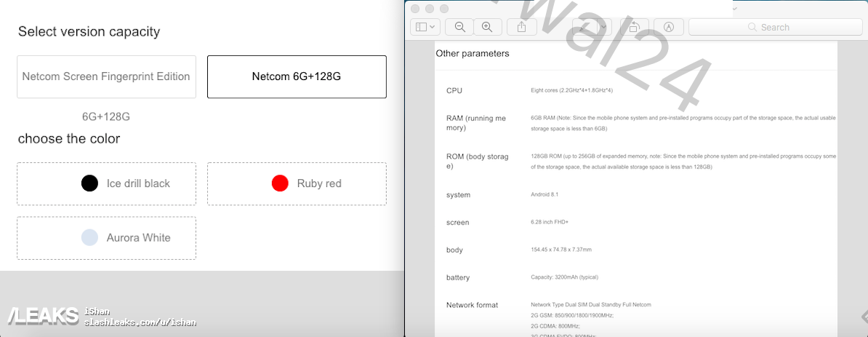Select the 'RAM (running memory)' label

click(x=476, y=124)
